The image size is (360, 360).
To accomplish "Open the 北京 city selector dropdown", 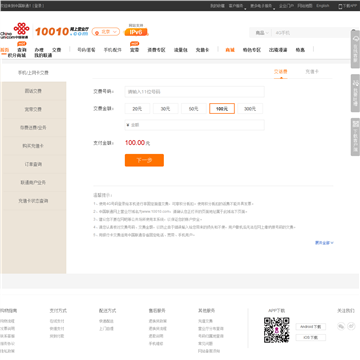I will click(106, 32).
